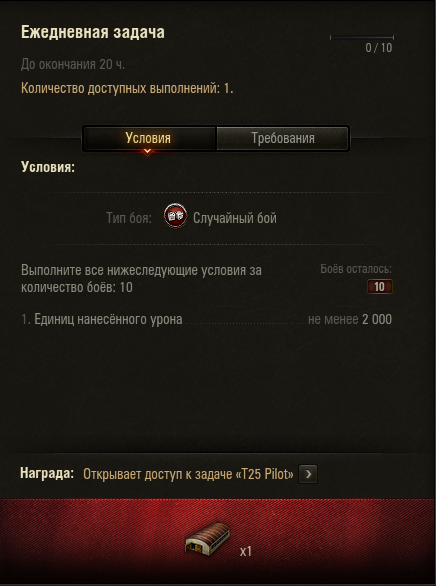Click the Количество доступных выполнений text
This screenshot has width=436, height=586.
click(x=127, y=89)
